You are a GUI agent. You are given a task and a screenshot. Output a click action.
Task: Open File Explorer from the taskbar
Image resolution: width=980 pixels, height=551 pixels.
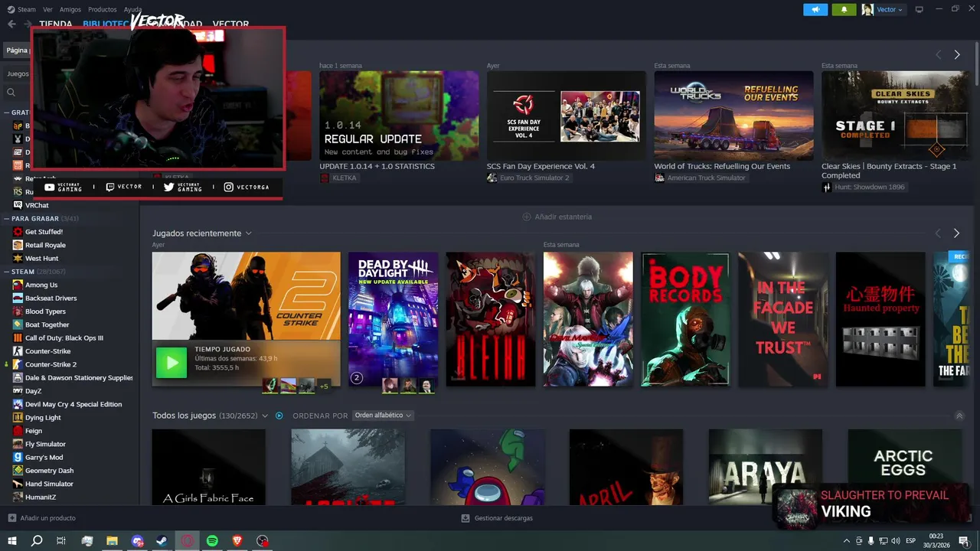click(112, 540)
